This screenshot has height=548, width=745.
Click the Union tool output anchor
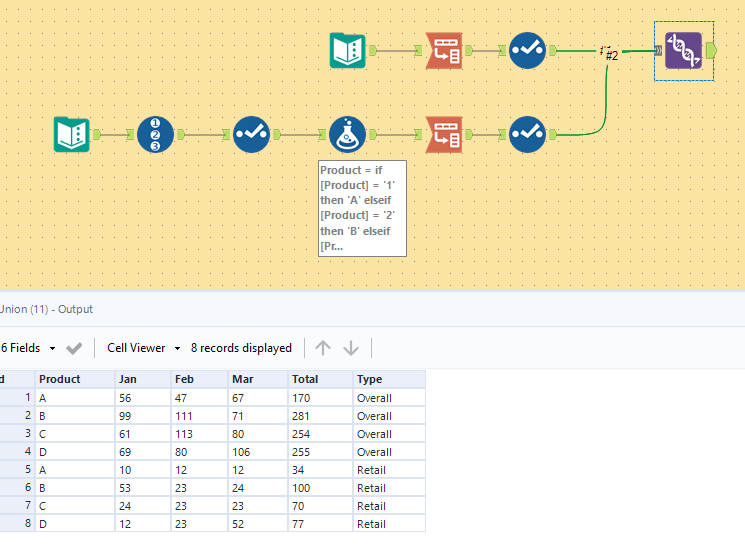pyautogui.click(x=711, y=50)
